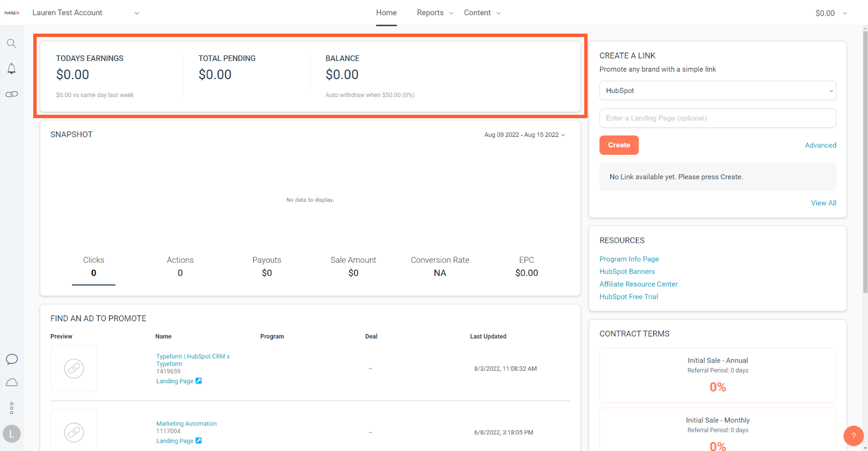Viewport: 868px width, 451px height.
Task: Open the Program Info Page link
Action: tap(629, 259)
